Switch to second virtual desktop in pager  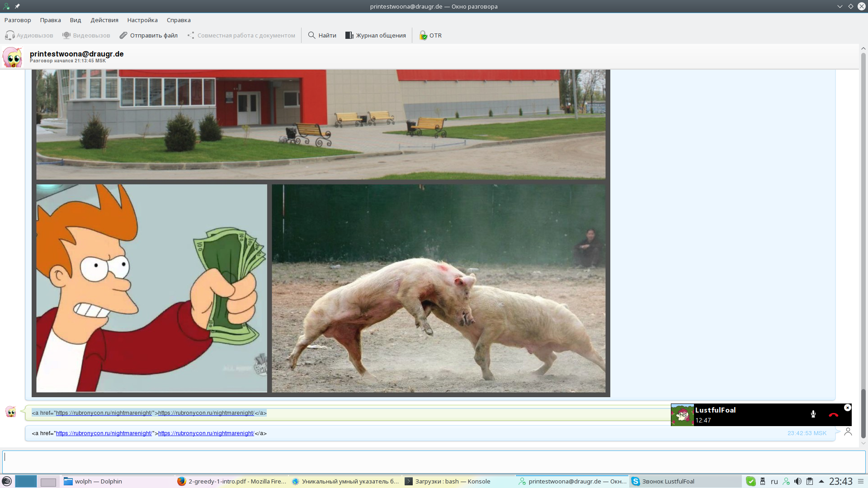tap(48, 482)
